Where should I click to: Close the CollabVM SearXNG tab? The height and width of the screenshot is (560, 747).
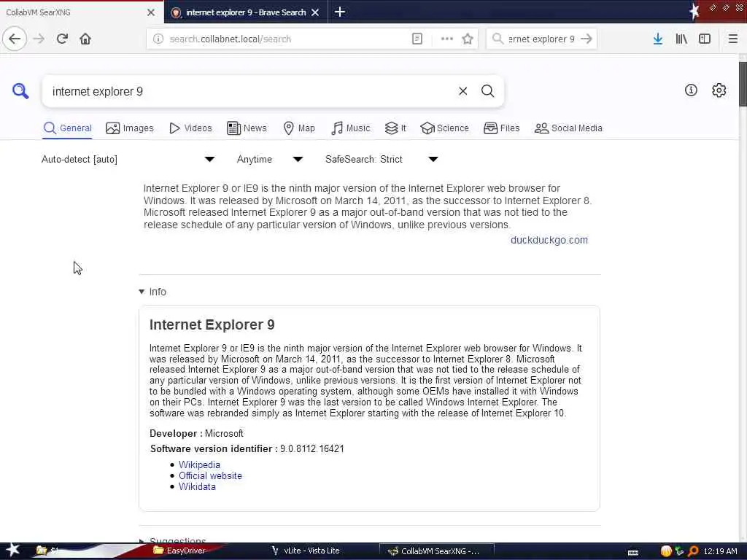151,12
